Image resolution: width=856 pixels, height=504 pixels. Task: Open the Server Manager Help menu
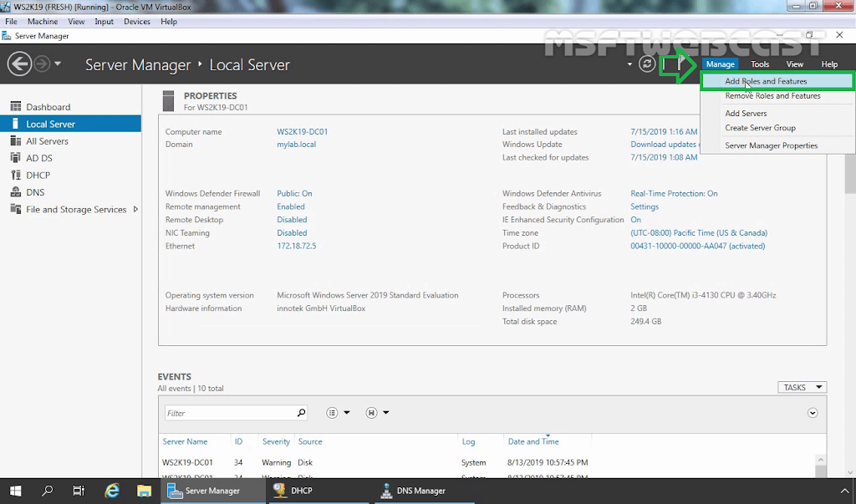829,64
